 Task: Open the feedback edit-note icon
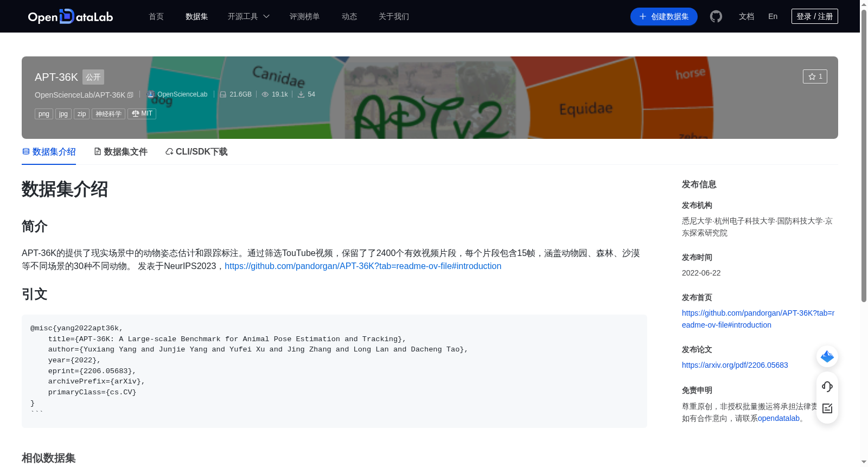point(827,408)
